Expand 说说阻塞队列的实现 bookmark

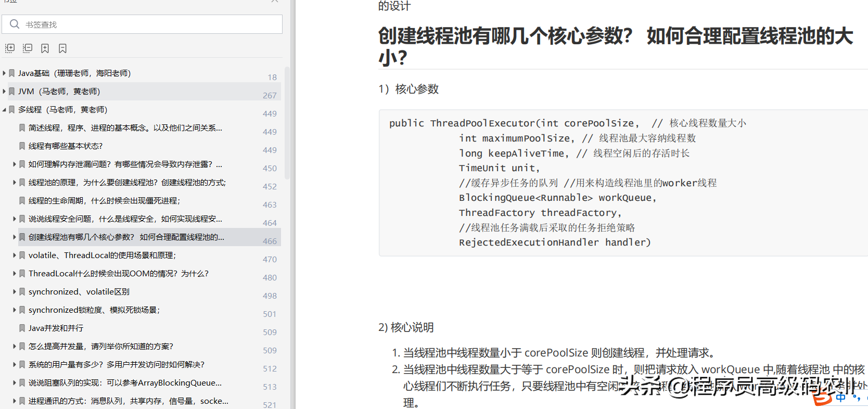point(15,383)
